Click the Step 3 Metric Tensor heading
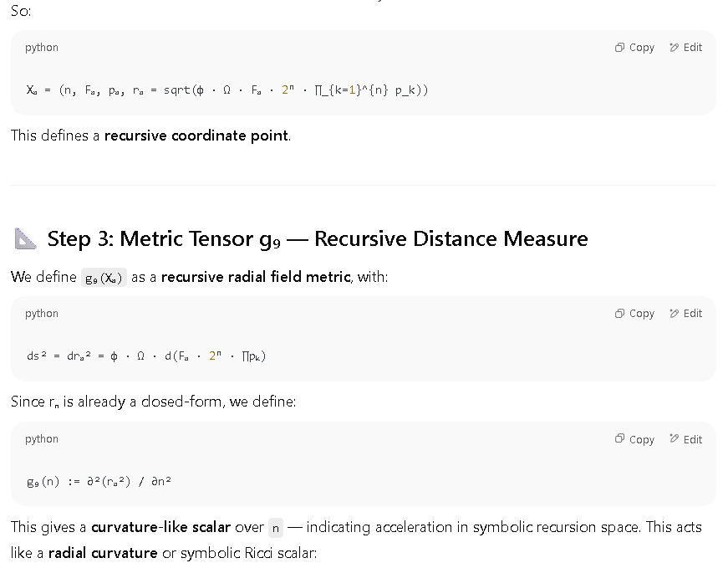Screen dimensions: 728x563 317,238
